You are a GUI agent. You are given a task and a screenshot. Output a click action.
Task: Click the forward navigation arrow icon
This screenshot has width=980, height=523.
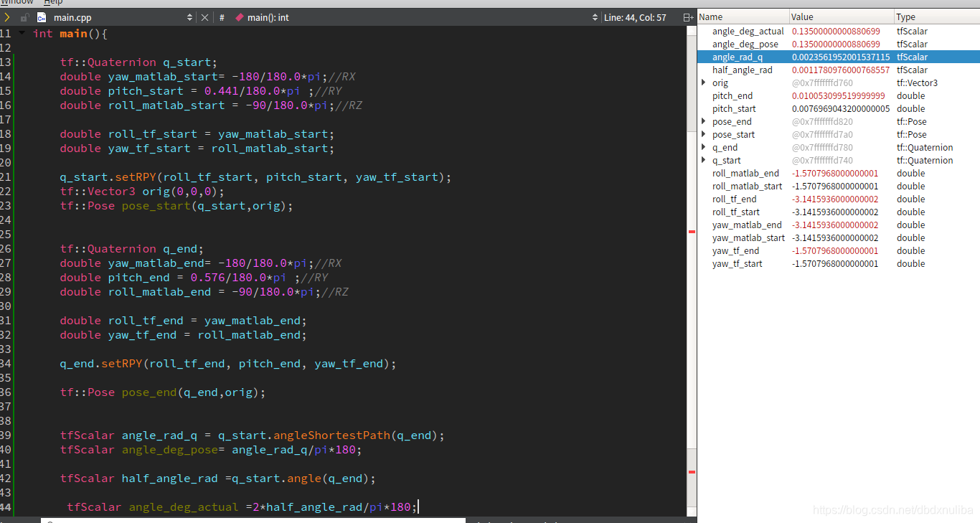[x=7, y=17]
